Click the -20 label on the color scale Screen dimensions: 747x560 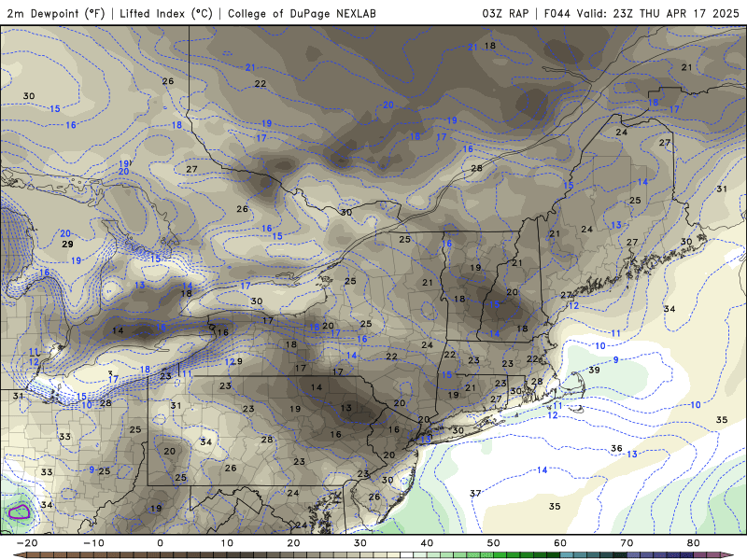click(x=27, y=543)
